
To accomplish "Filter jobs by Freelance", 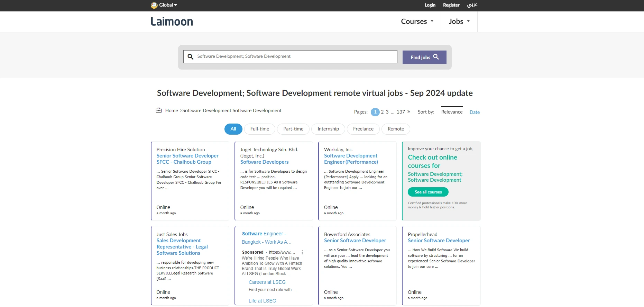I will point(363,129).
